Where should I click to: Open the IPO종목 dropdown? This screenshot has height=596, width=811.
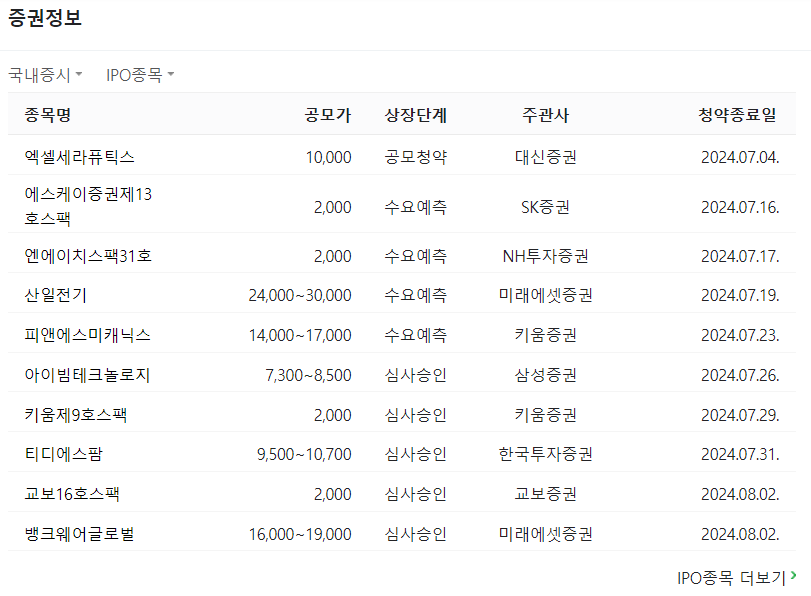click(140, 75)
